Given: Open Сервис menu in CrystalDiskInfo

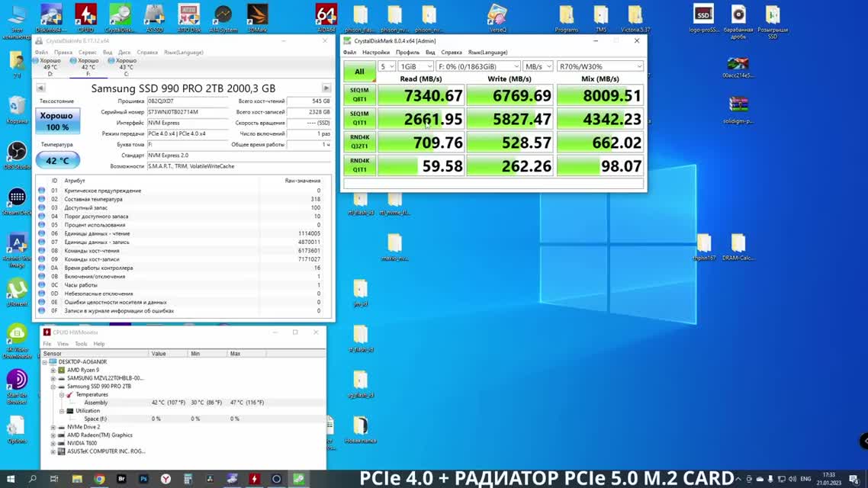Looking at the screenshot, I should point(88,52).
